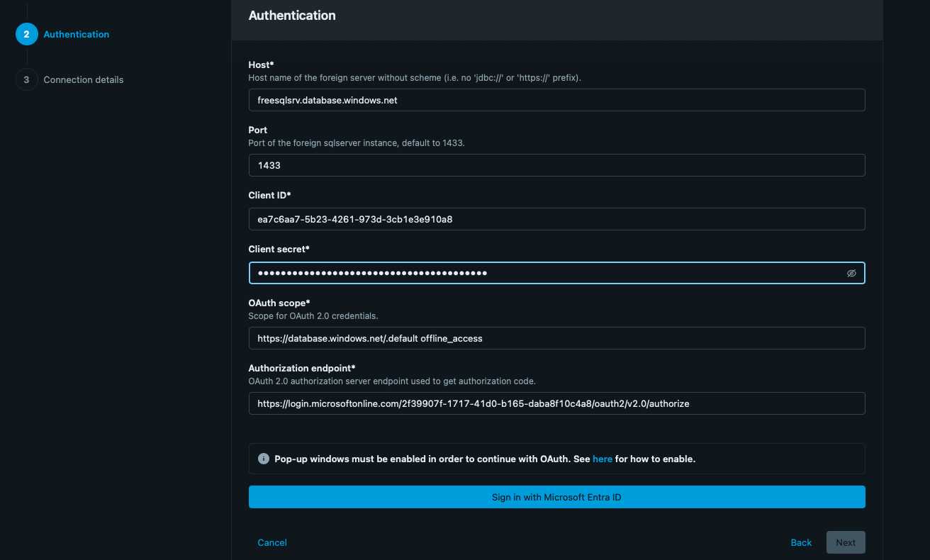Click the Authentication heading text
The height and width of the screenshot is (560, 930).
pos(292,15)
